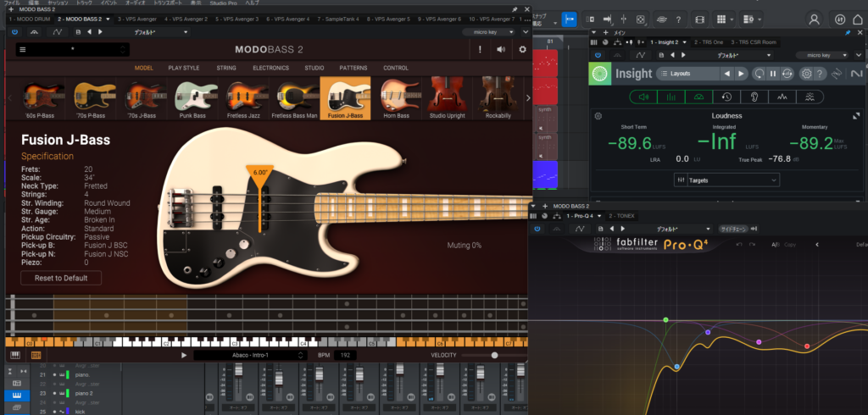Pin the MODO BASS 2 window
Viewport: 868px width, 415px height.
(515, 9)
